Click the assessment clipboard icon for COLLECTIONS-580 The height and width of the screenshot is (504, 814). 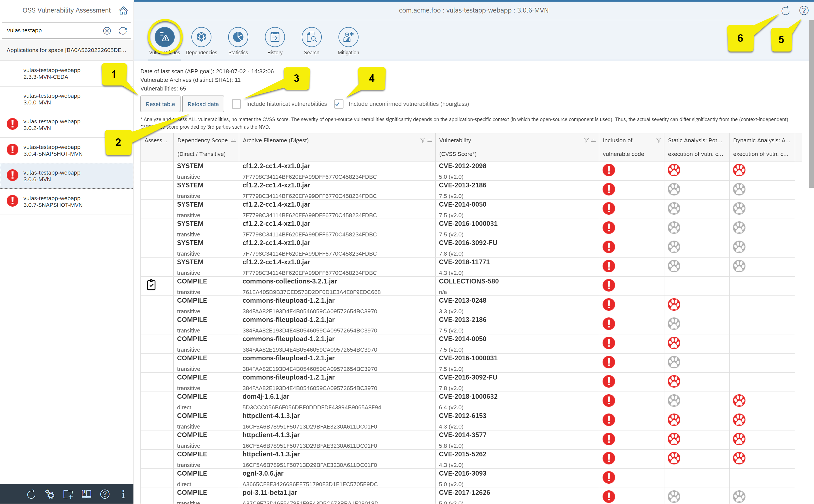(x=151, y=285)
